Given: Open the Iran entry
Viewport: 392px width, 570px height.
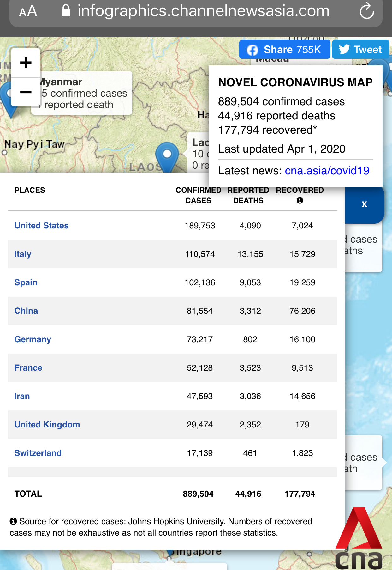Looking at the screenshot, I should pos(22,396).
